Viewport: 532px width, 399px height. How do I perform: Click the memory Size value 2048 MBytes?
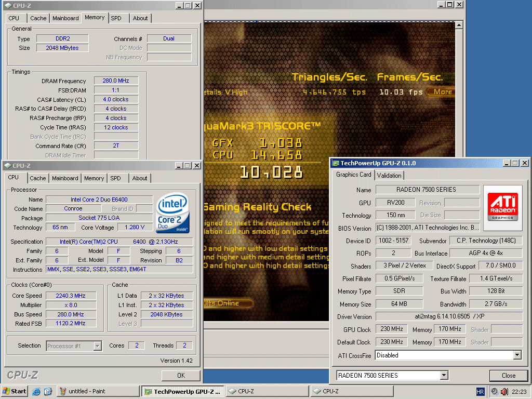[62, 48]
